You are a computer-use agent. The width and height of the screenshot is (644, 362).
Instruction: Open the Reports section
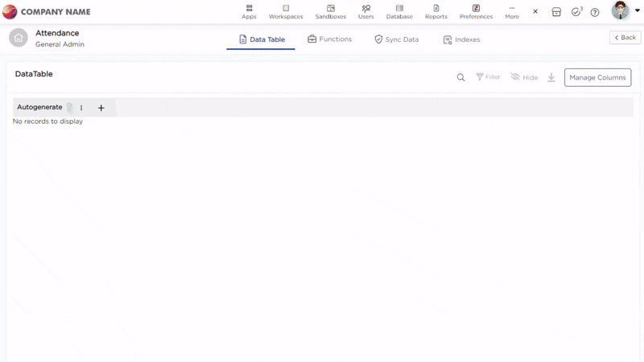click(436, 11)
